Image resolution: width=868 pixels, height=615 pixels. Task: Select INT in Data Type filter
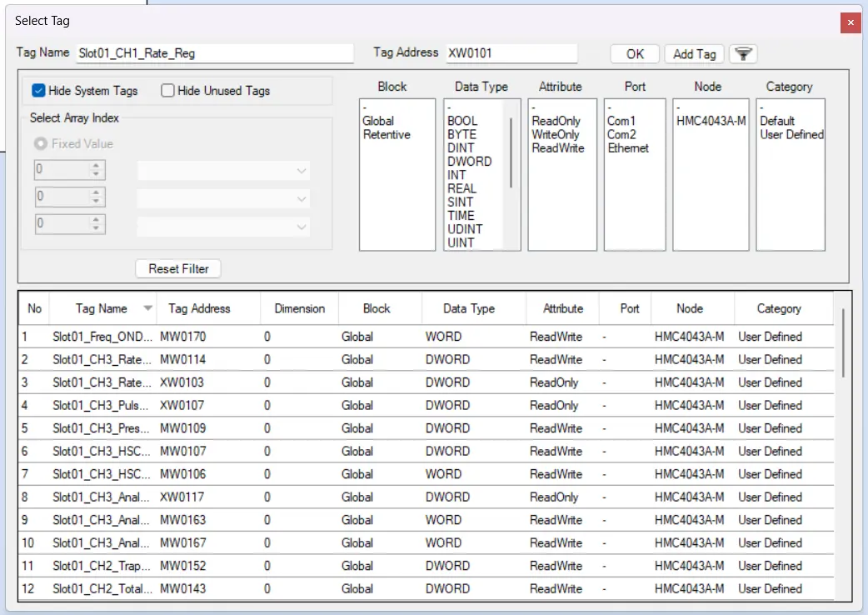[x=456, y=175]
